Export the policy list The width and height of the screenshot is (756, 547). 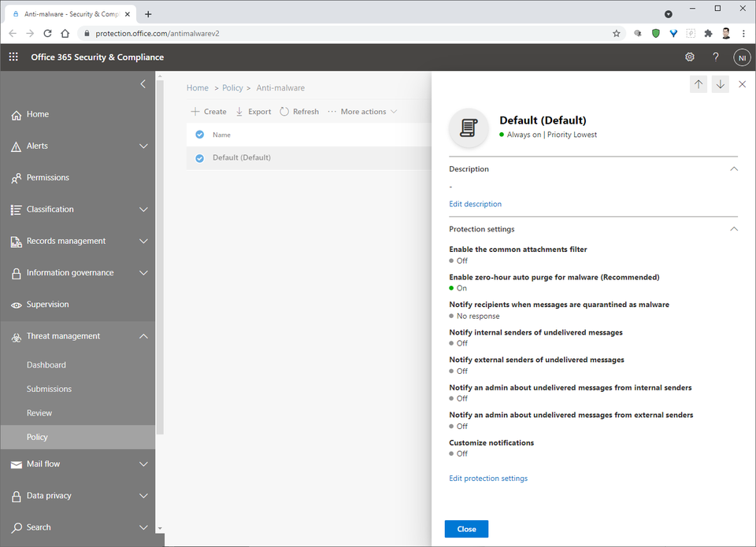click(253, 111)
